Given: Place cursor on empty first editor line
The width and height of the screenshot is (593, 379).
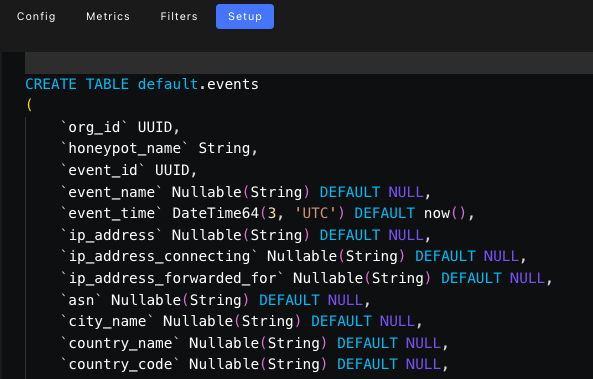Looking at the screenshot, I should pyautogui.click(x=309, y=63).
